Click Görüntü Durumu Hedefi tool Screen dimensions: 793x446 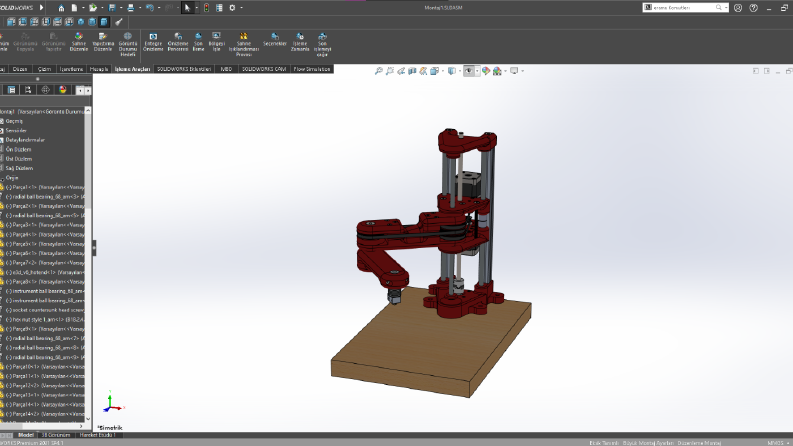click(128, 44)
